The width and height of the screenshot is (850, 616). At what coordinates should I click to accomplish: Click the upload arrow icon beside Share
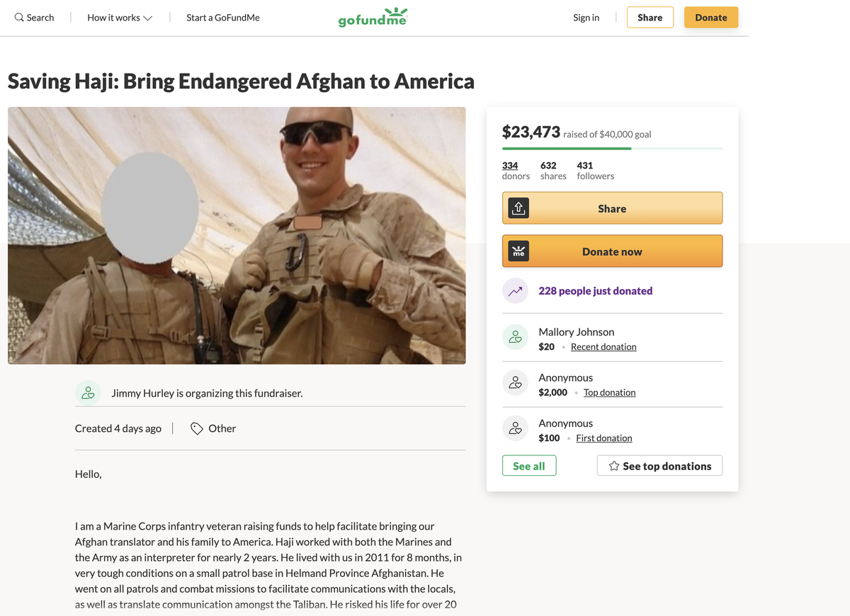tap(518, 208)
